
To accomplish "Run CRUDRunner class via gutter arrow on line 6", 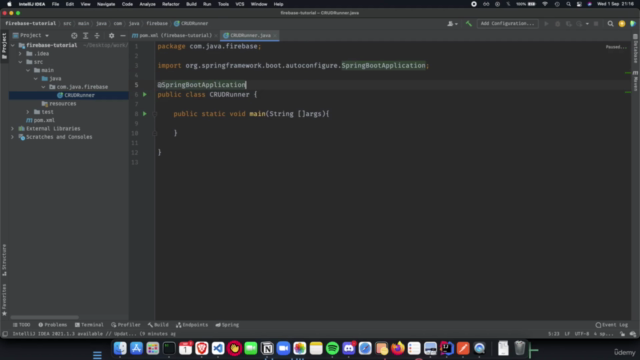I will tap(144, 94).
